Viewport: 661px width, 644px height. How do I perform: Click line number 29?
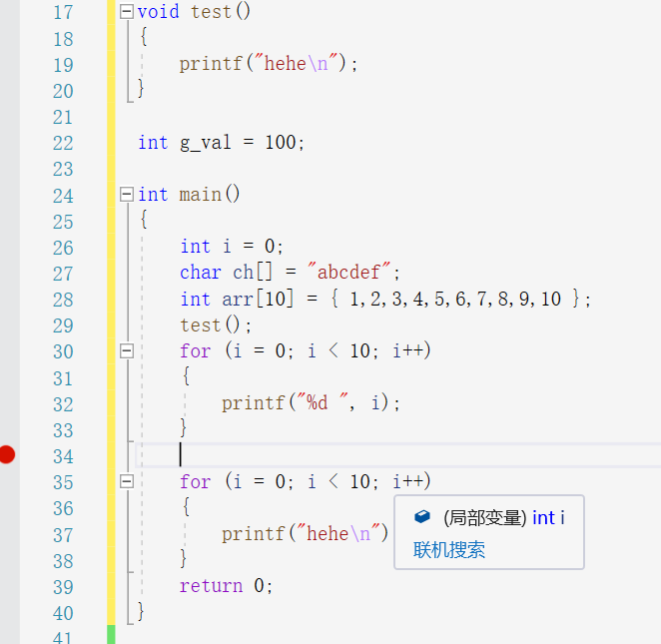click(x=63, y=325)
